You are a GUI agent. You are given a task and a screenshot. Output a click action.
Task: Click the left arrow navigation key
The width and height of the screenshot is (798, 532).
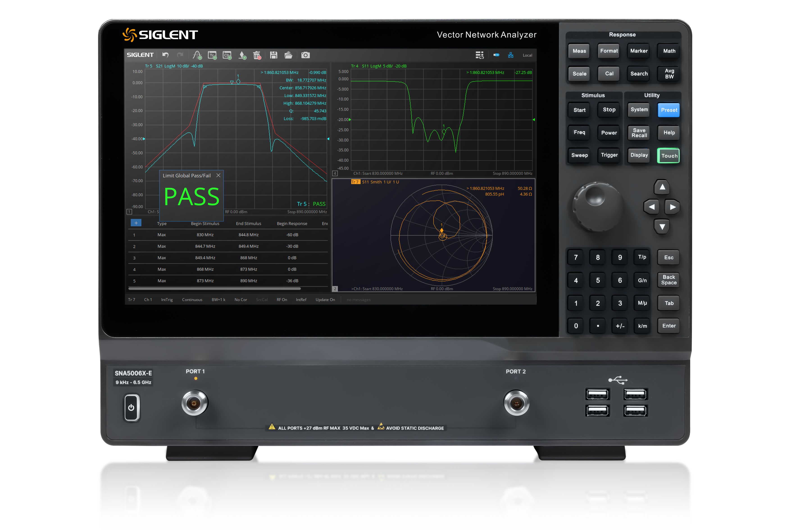(651, 207)
